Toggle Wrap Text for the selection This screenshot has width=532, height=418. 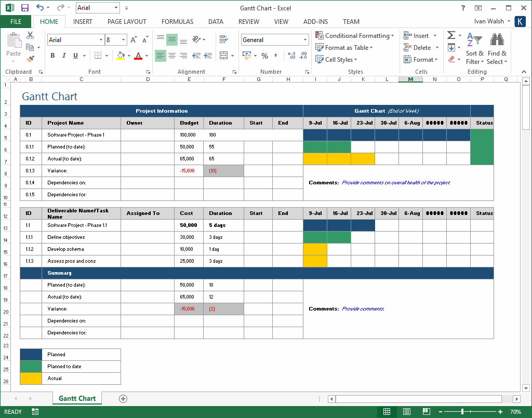point(223,39)
